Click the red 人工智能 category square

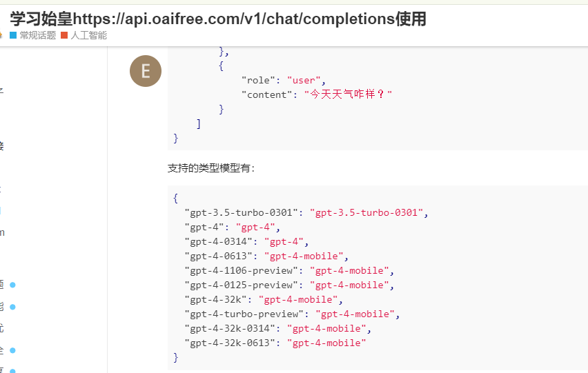64,35
